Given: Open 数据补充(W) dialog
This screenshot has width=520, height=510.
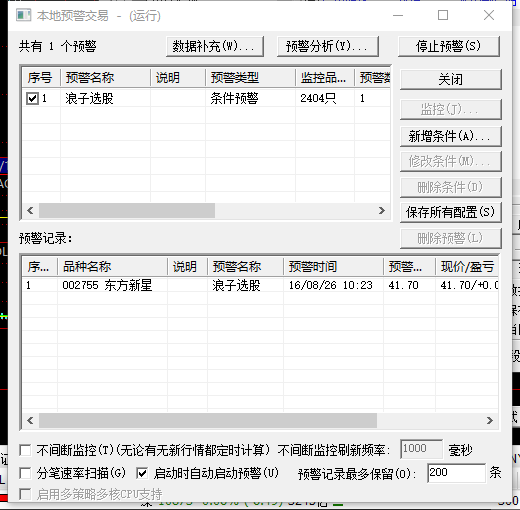Looking at the screenshot, I should click(x=215, y=46).
